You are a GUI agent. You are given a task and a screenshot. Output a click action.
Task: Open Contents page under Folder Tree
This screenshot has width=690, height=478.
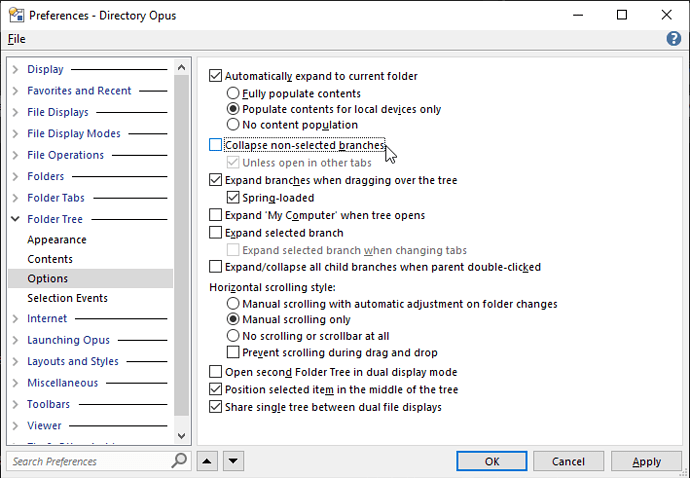point(50,259)
